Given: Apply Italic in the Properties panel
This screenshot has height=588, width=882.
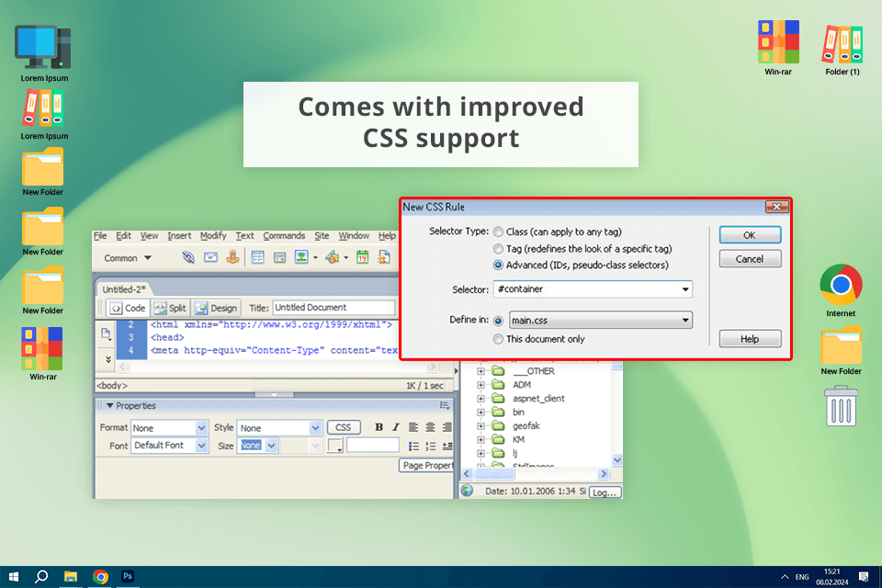Looking at the screenshot, I should coord(395,427).
